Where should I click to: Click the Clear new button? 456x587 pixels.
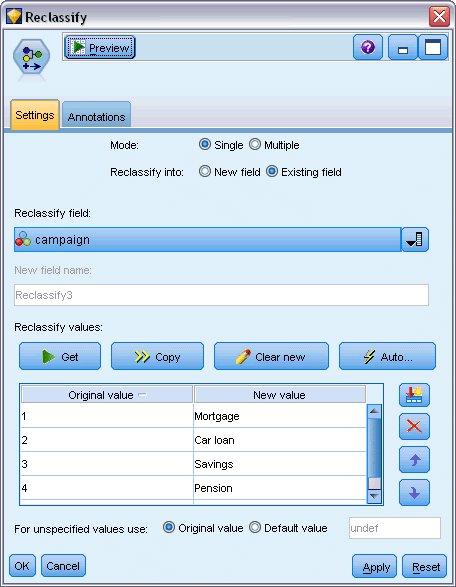(271, 356)
